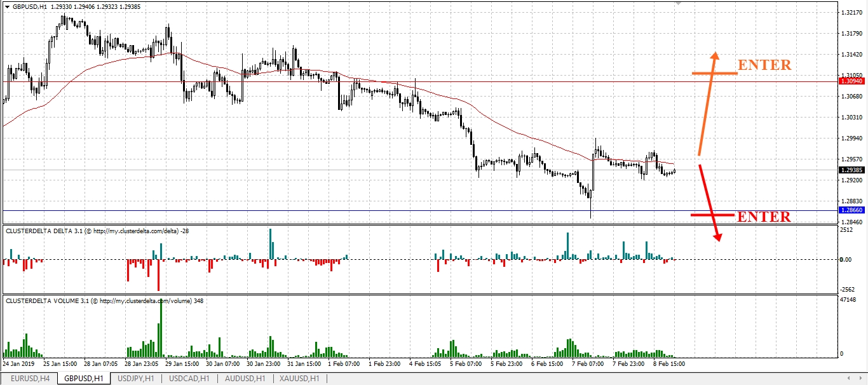Click the blue 1.28660 price label
Viewport: 868px width, 385px height.
point(851,210)
